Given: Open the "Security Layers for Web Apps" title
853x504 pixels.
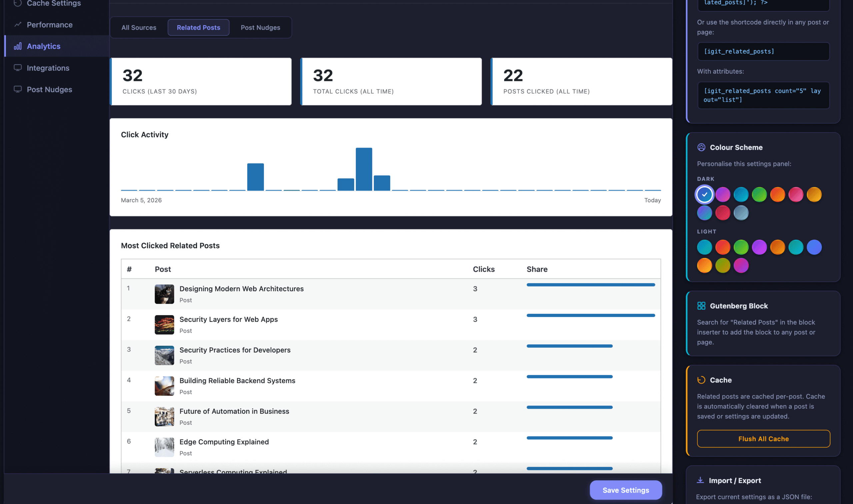Looking at the screenshot, I should [x=228, y=319].
